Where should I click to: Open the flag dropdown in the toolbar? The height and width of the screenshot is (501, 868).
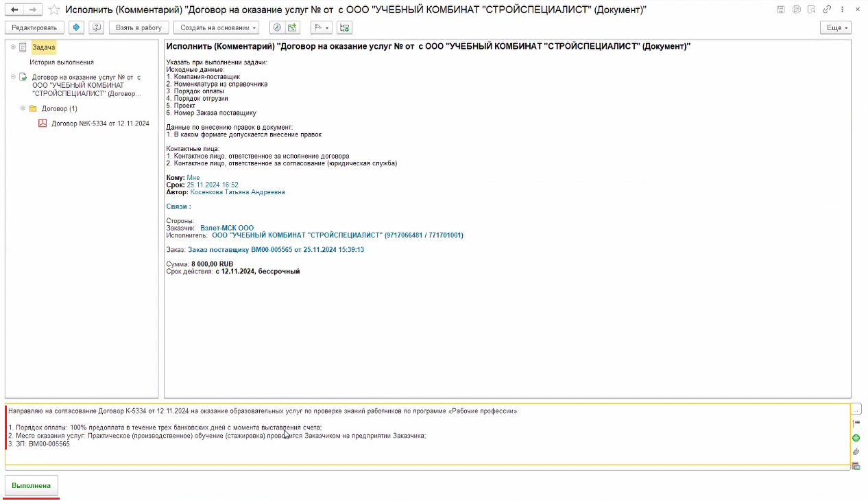pos(321,27)
